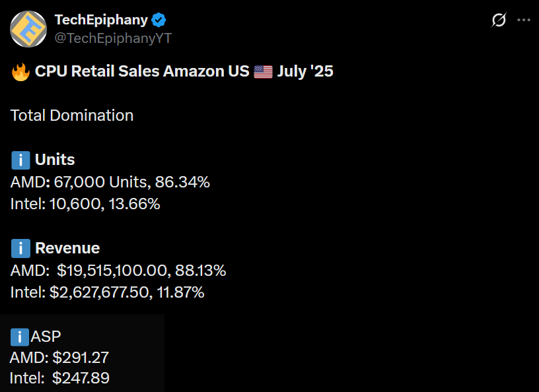Image resolution: width=539 pixels, height=392 pixels.
Task: Click the info icon beside ASP
Action: (x=20, y=338)
